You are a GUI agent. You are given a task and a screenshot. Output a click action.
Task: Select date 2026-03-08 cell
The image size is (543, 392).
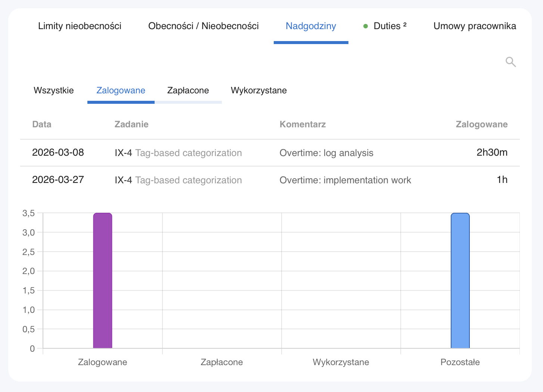tap(58, 152)
